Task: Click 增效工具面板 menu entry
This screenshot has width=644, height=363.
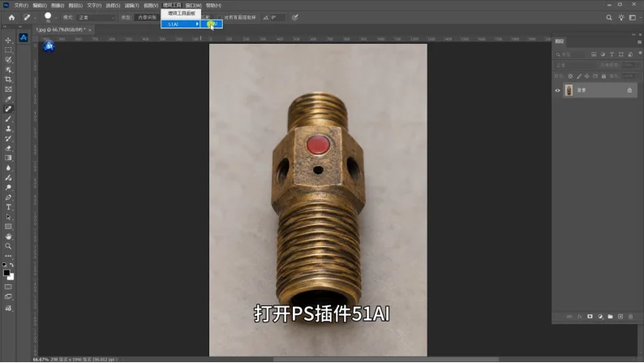Action: point(181,14)
